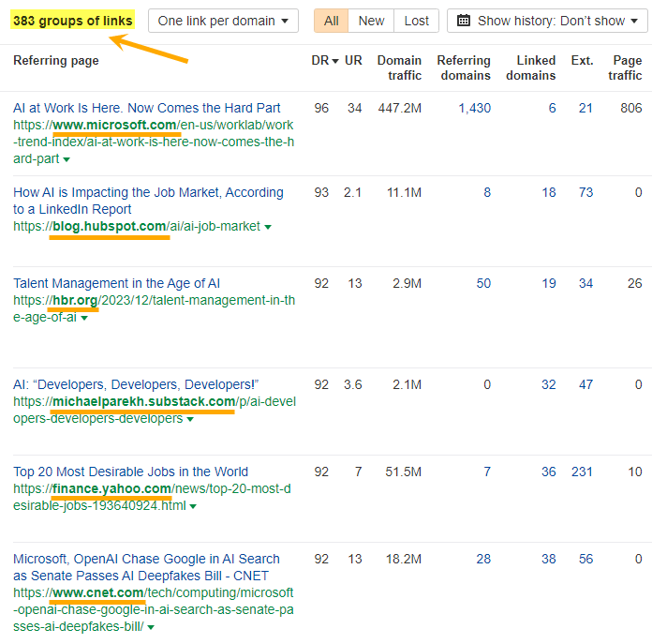Select domain traffic 447.2M for Microsoft

pyautogui.click(x=400, y=108)
